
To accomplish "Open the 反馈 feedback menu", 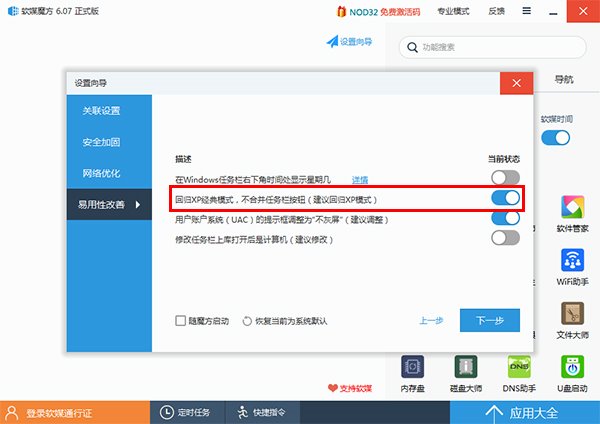I will (x=496, y=11).
